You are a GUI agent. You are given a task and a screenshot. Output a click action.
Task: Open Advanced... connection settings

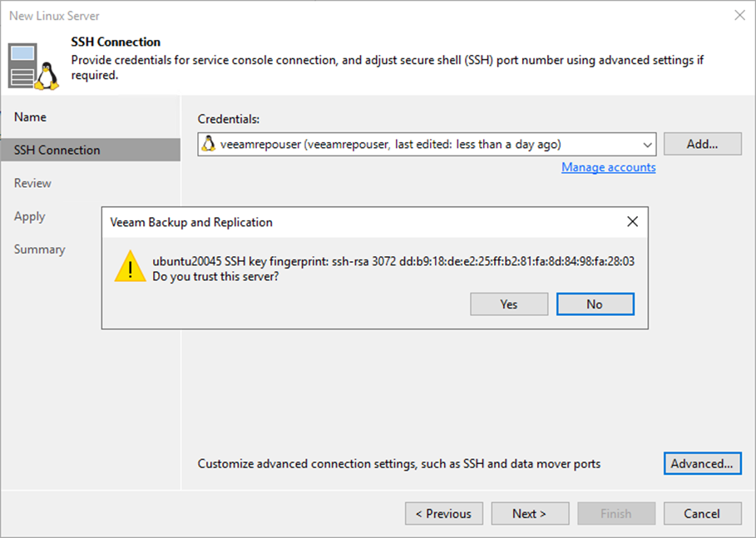pos(703,463)
